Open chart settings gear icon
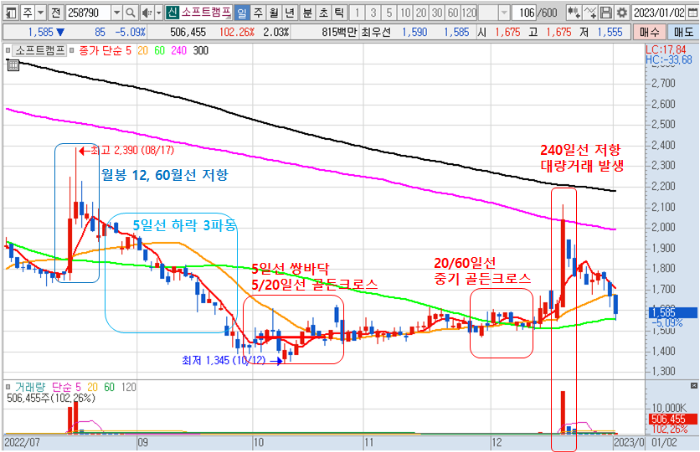The height and width of the screenshot is (452, 700). point(621,13)
